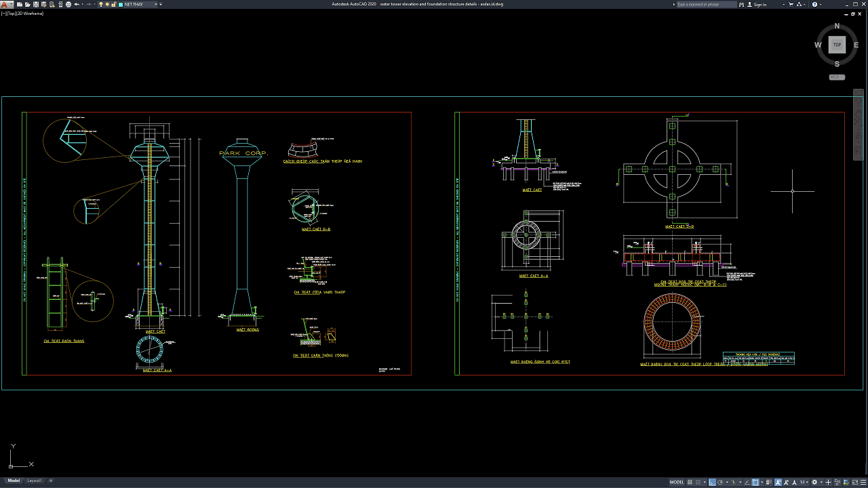Screen dimensions: 868x488
Task: Click E on the ViewCube compass
Action: [x=856, y=45]
